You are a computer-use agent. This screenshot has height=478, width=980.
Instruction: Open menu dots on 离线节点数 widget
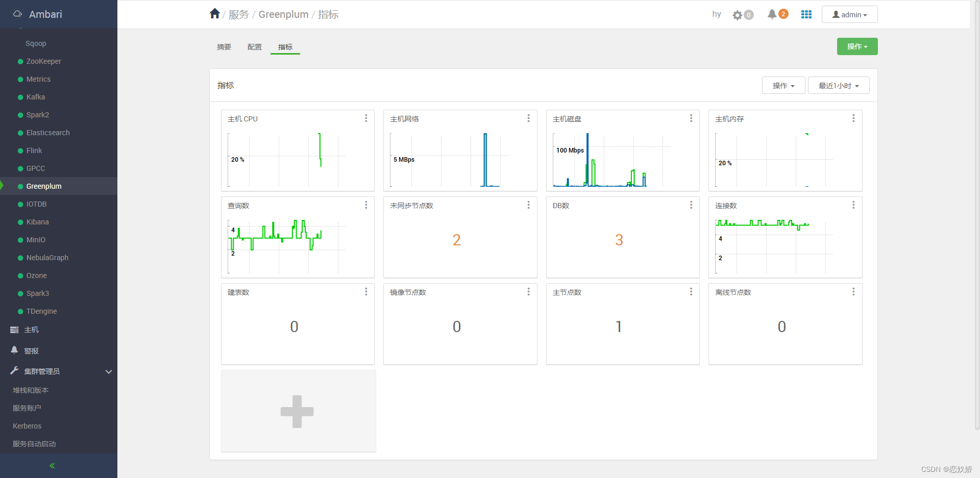[853, 292]
